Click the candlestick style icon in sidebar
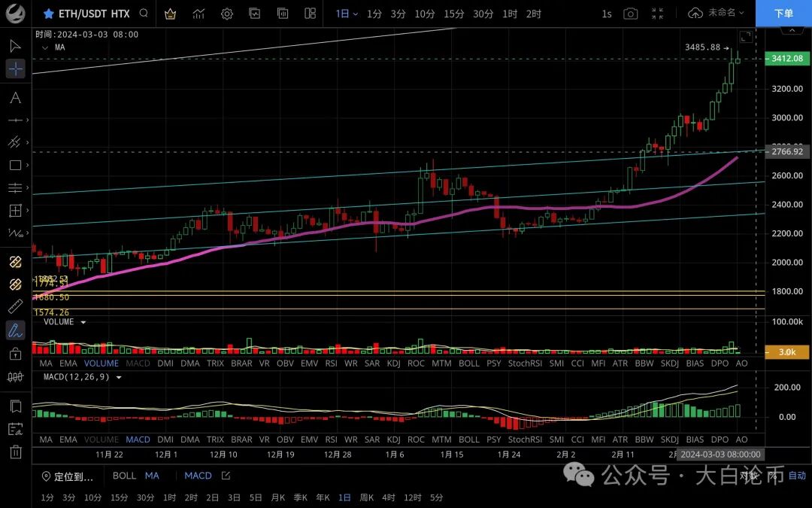 point(16,377)
